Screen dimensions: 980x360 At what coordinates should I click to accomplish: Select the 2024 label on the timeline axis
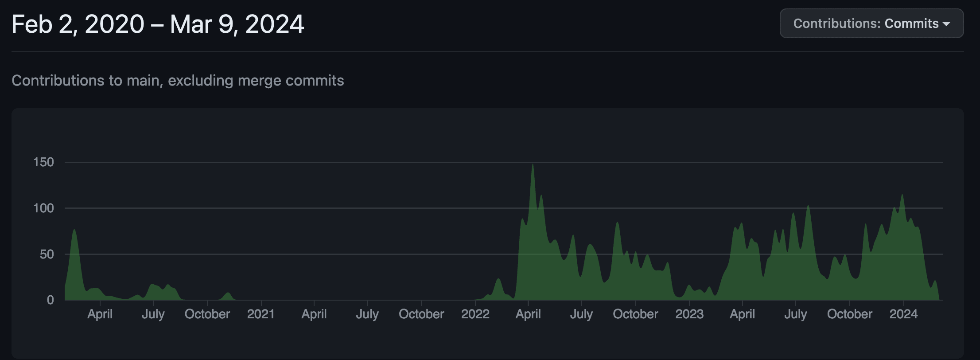pos(903,314)
